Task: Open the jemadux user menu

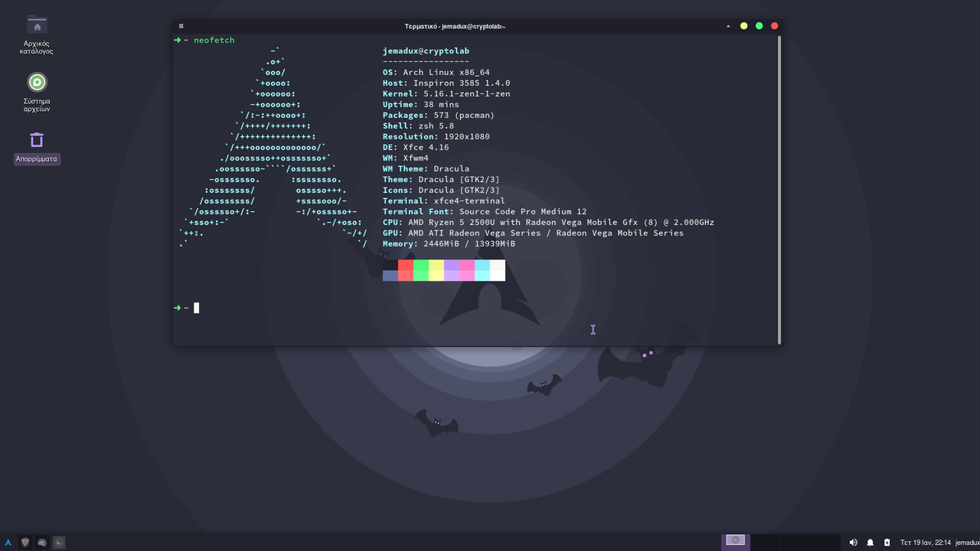Action: [x=967, y=543]
